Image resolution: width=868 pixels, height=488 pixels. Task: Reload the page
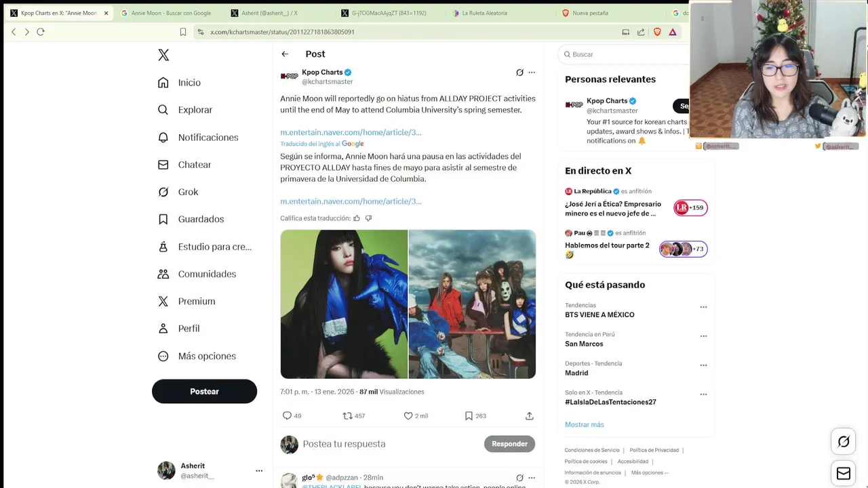(x=41, y=32)
